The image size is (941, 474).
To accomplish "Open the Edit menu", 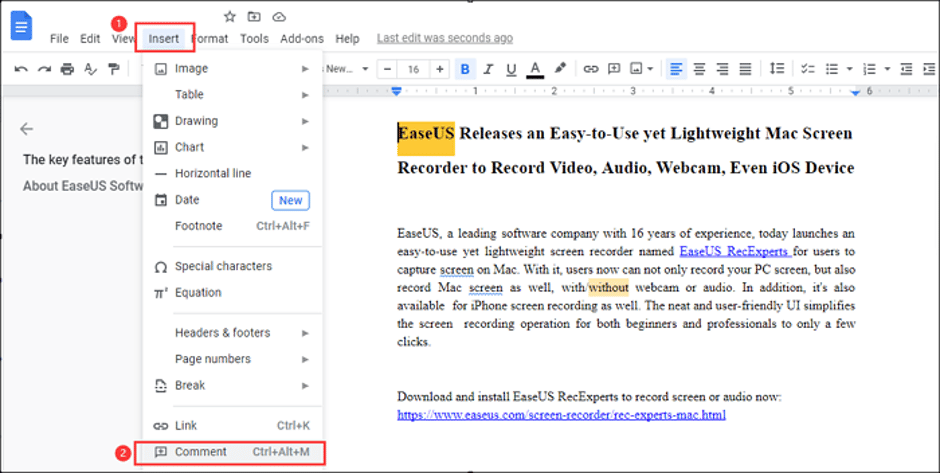I will (90, 38).
